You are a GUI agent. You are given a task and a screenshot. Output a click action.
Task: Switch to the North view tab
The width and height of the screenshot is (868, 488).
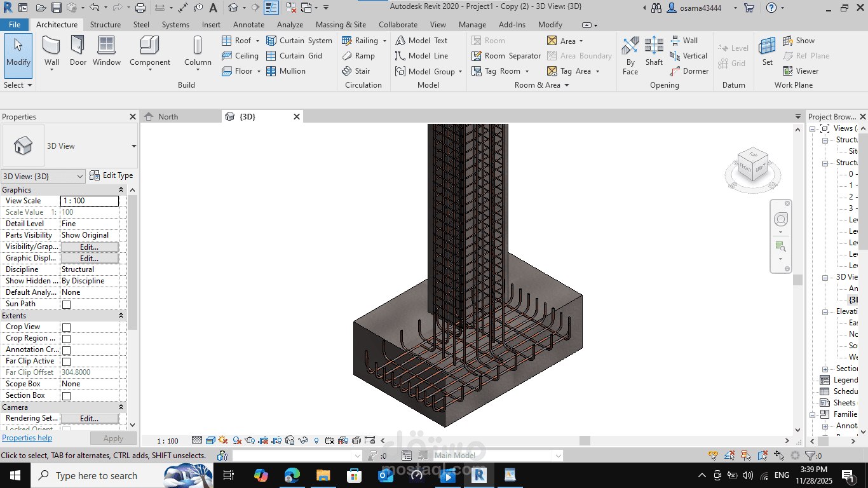coord(168,116)
